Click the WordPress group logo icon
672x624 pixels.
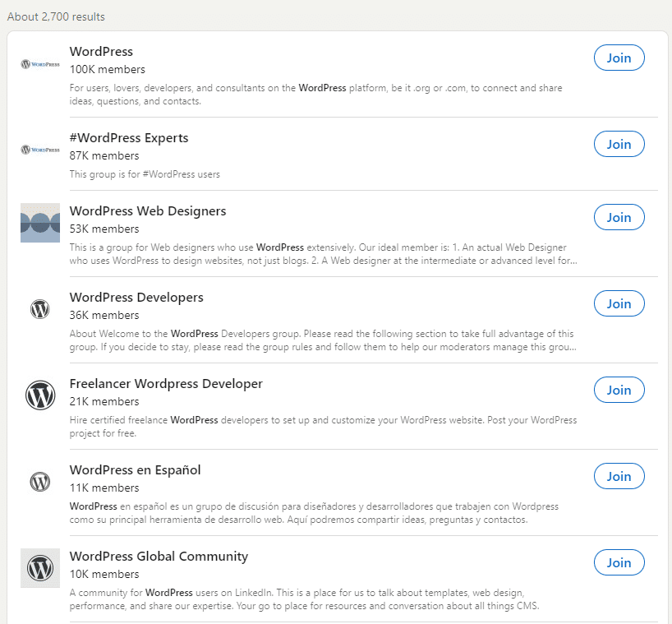(x=40, y=64)
